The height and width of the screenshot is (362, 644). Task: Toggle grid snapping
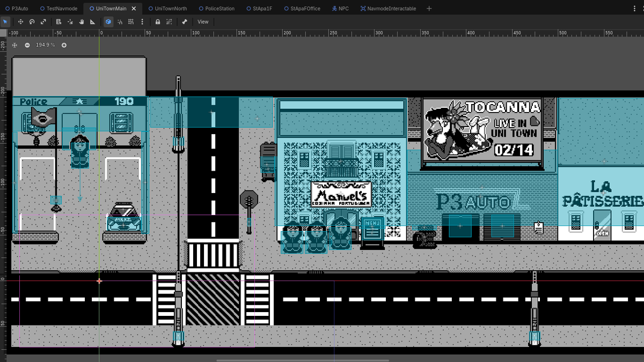point(131,21)
